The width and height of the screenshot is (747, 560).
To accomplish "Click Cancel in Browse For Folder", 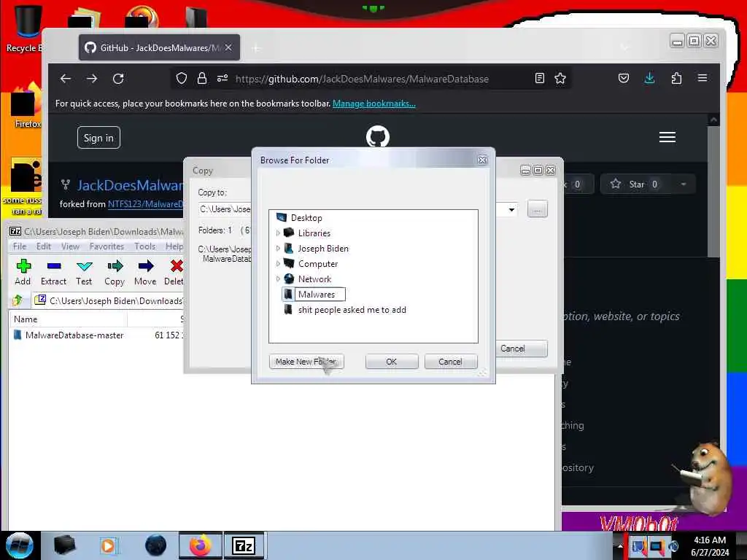I will 450,362.
